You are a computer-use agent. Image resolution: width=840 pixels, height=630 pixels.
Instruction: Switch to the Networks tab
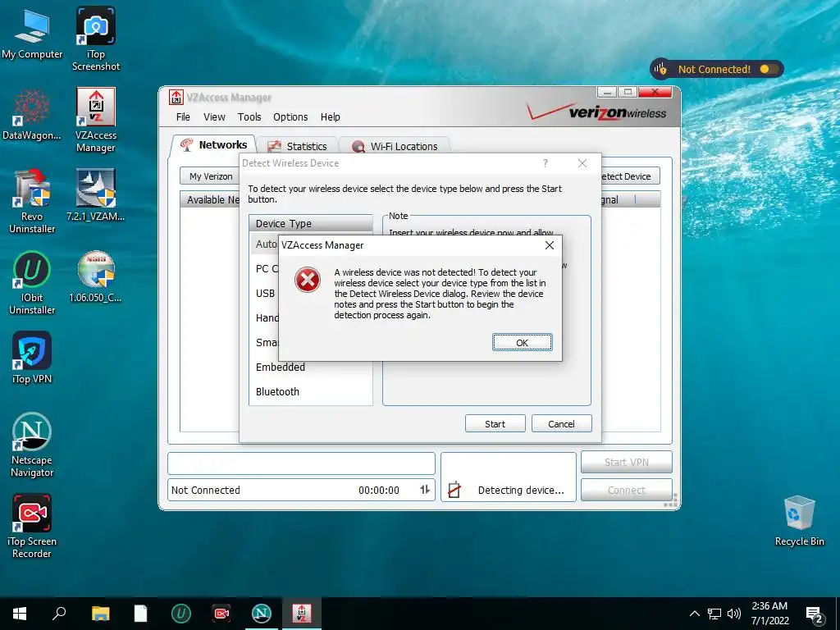[x=214, y=144]
